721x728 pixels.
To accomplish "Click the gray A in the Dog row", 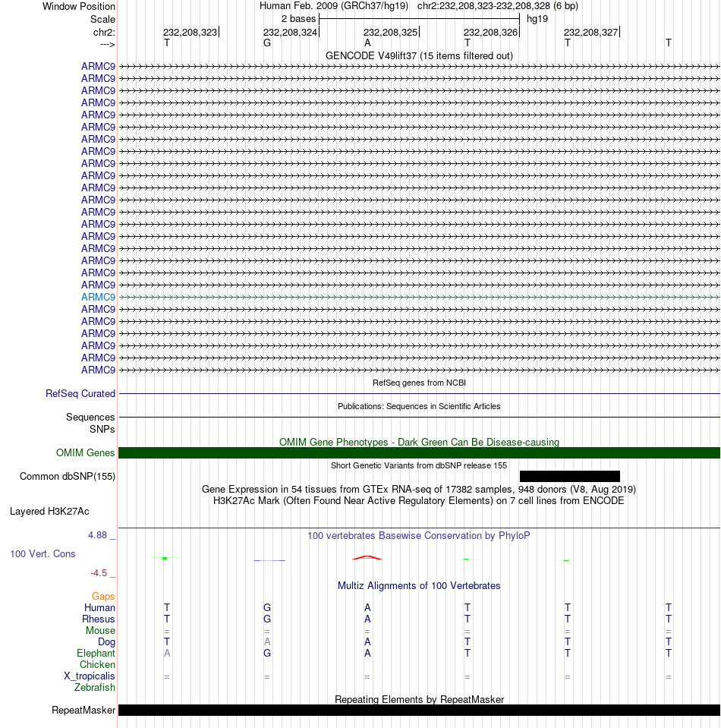I will click(267, 642).
